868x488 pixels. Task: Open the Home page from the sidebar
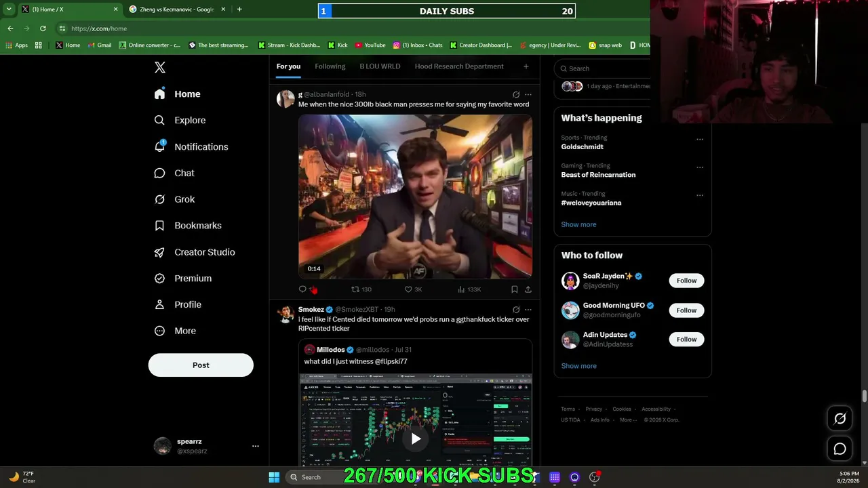177,94
